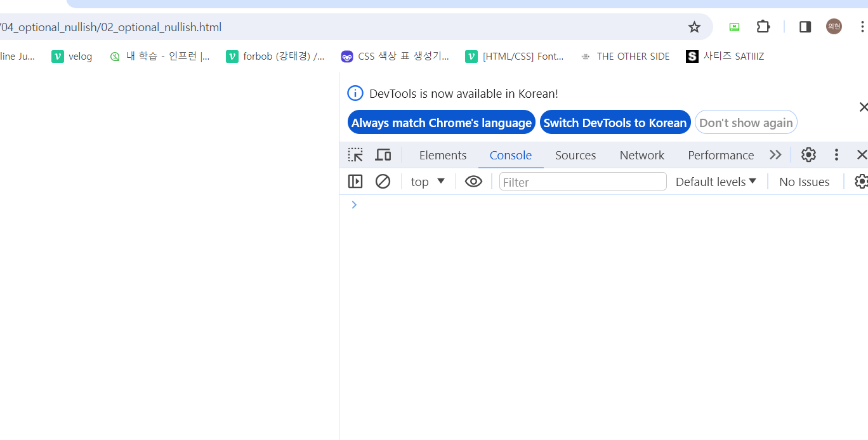
Task: Click the console prompt line
Action: tap(603, 204)
